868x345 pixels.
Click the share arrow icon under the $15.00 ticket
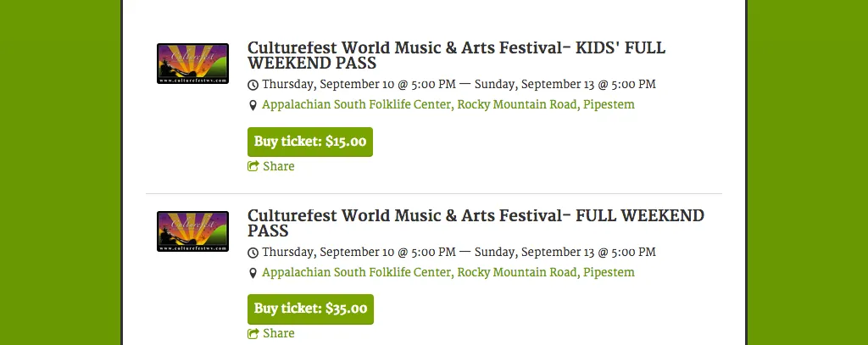click(253, 166)
